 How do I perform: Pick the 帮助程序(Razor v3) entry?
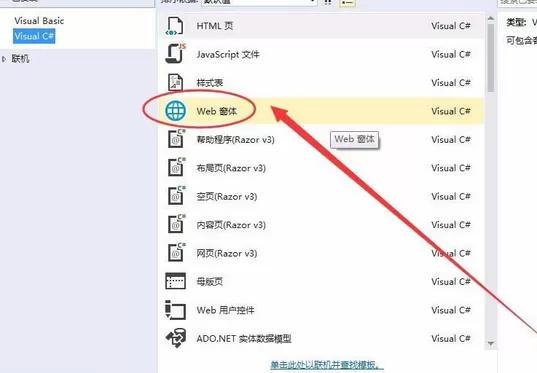click(x=235, y=140)
